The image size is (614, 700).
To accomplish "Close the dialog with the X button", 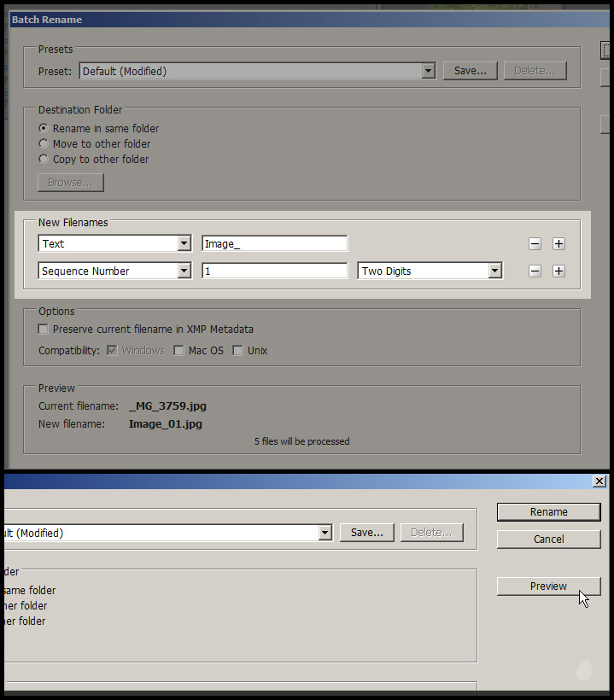I will (599, 481).
